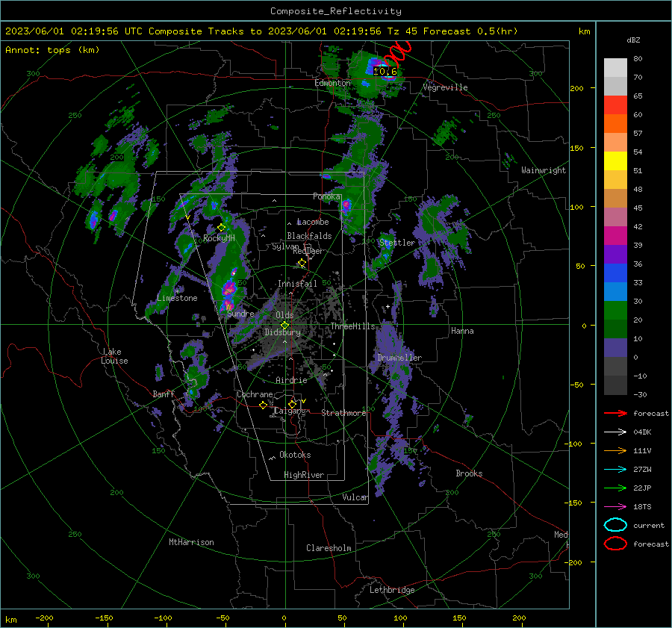The height and width of the screenshot is (628, 672).
Task: Click the storm cell core southeast of Ponoka
Action: coord(346,207)
